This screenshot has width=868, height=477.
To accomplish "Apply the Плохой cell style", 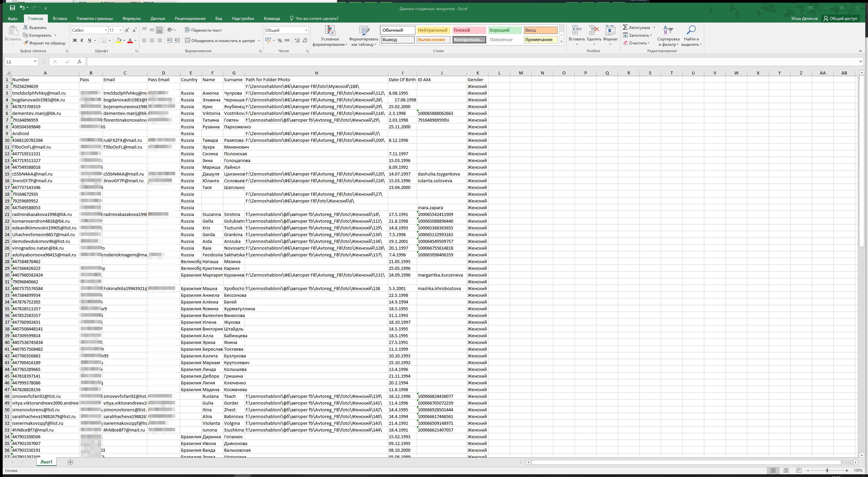I will [x=468, y=30].
